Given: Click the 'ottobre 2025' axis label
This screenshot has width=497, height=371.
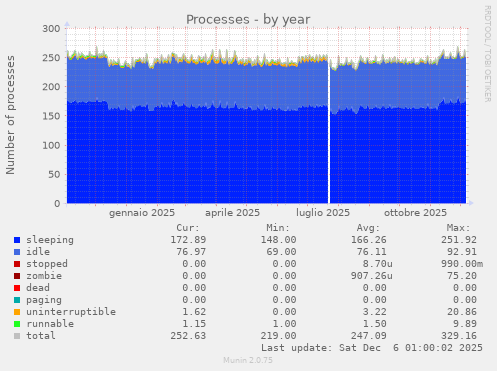Looking at the screenshot, I should pos(415,213).
